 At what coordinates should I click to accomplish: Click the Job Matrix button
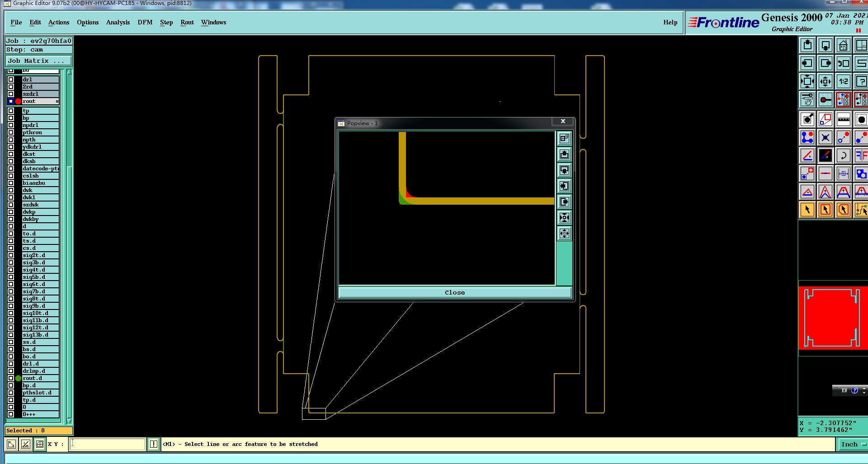click(38, 61)
